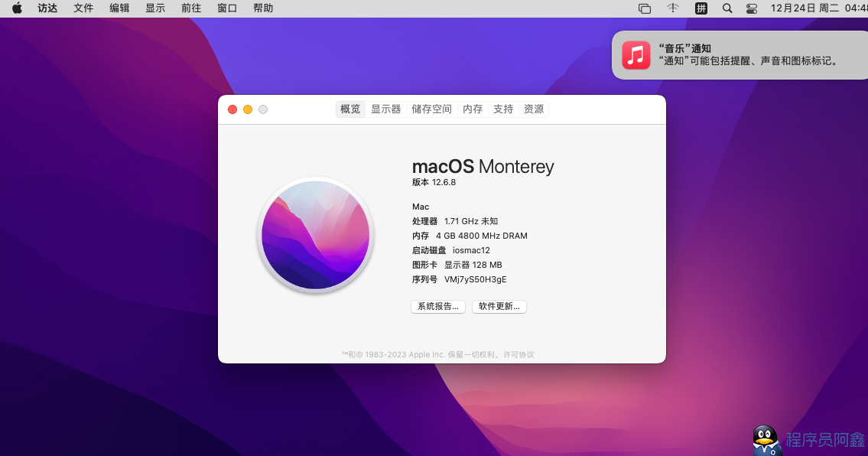Screen dimensions: 868x456
Task: Click the 处理器 1.71 GHz 未知 line
Action: 455,221
